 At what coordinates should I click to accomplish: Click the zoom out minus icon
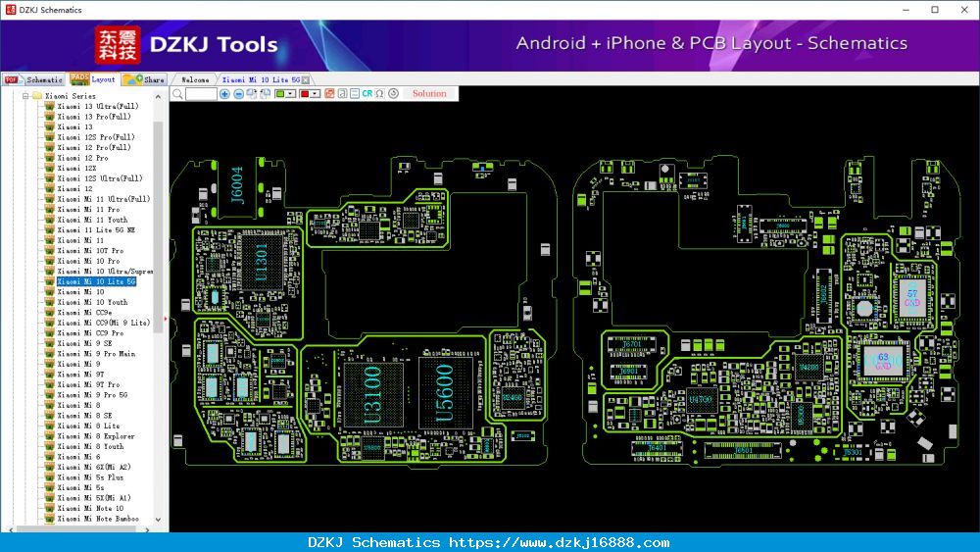point(239,94)
